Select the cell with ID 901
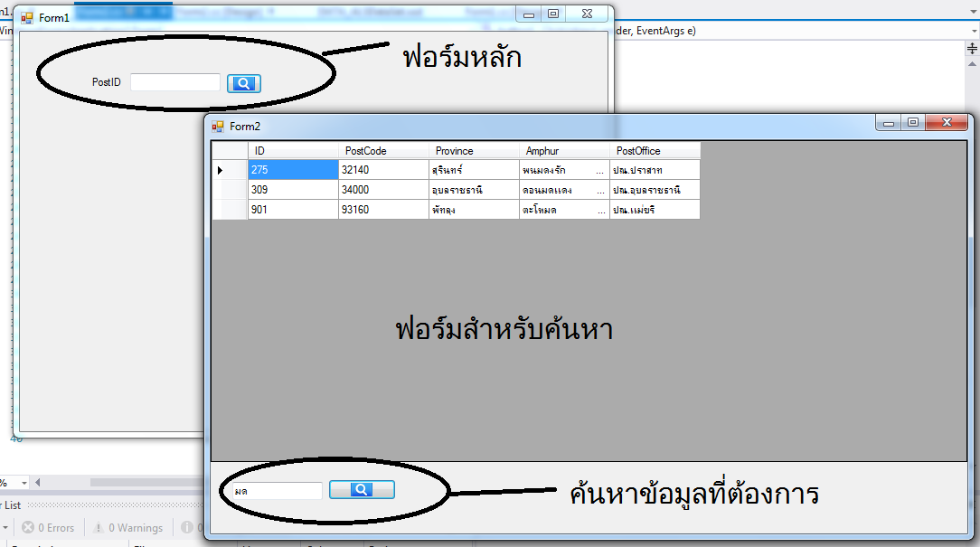Viewport: 980px width, 547px height. (x=294, y=210)
